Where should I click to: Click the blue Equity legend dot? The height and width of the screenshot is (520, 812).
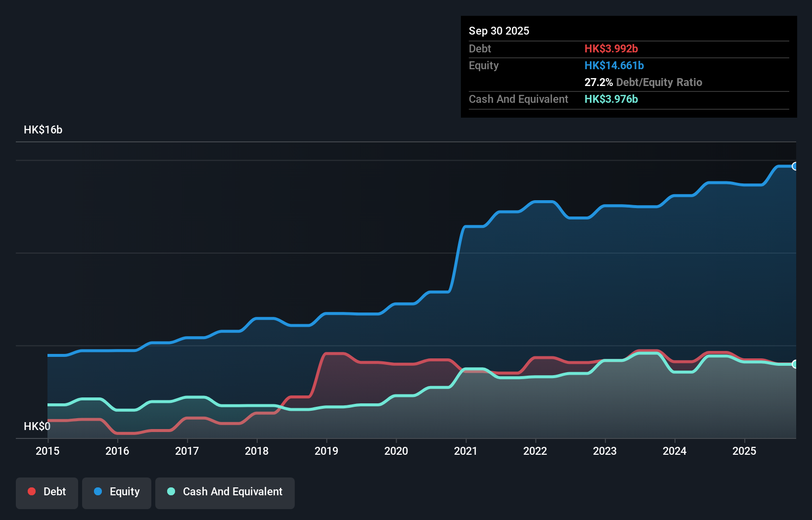97,491
